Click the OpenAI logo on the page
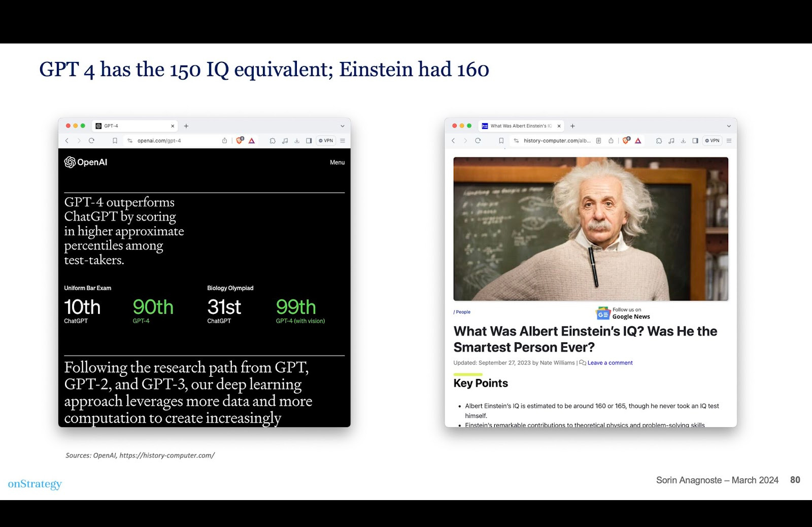The height and width of the screenshot is (527, 812). coord(86,162)
